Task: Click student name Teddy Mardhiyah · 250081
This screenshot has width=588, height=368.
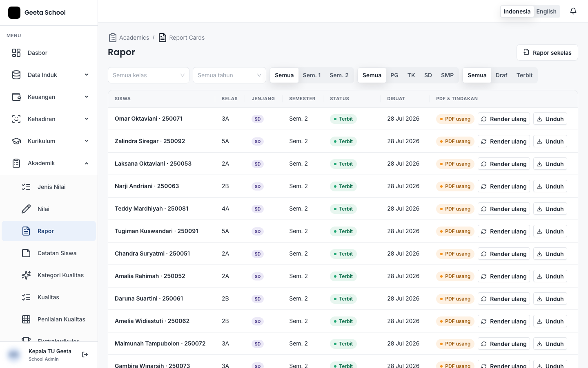Action: point(151,209)
